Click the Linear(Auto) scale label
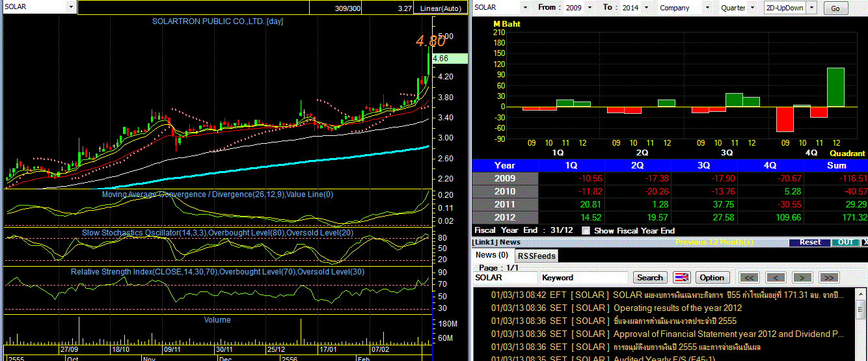 [441, 8]
